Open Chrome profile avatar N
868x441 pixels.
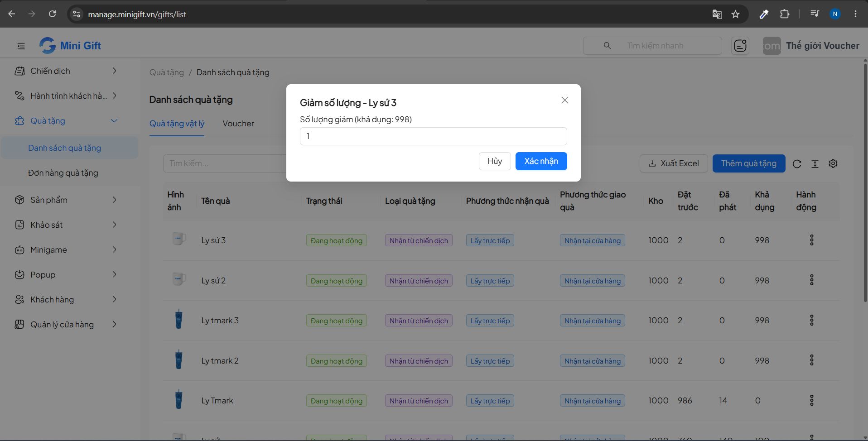[x=835, y=14]
